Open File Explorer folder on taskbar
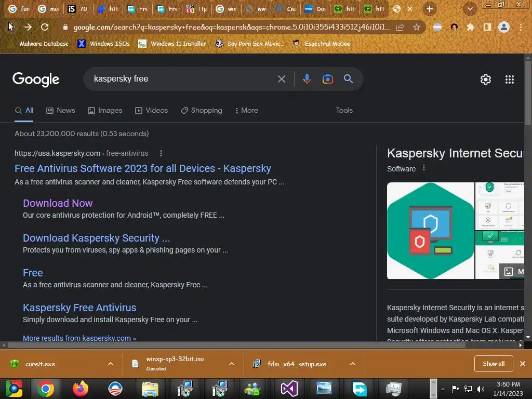Viewport: 532px width, 399px height. point(150,389)
